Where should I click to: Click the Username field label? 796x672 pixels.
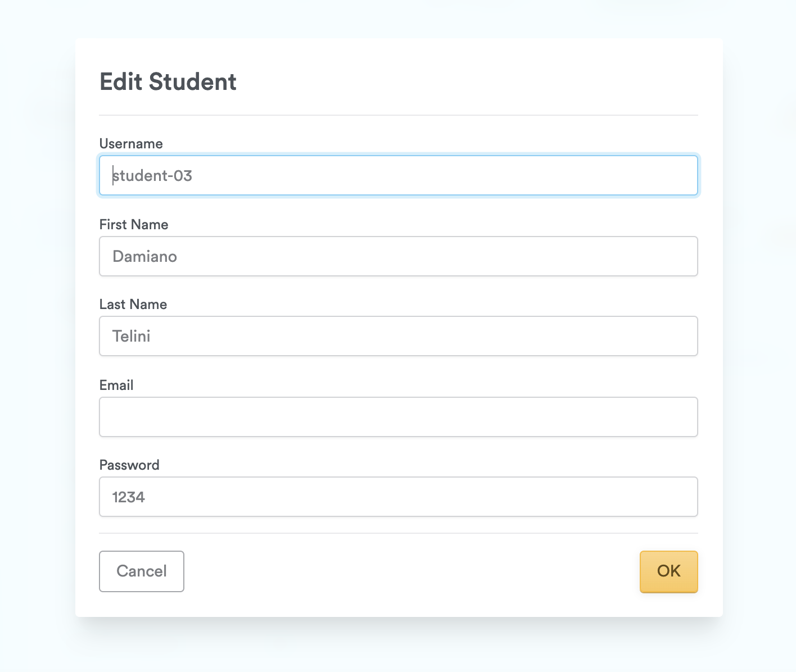(x=130, y=144)
